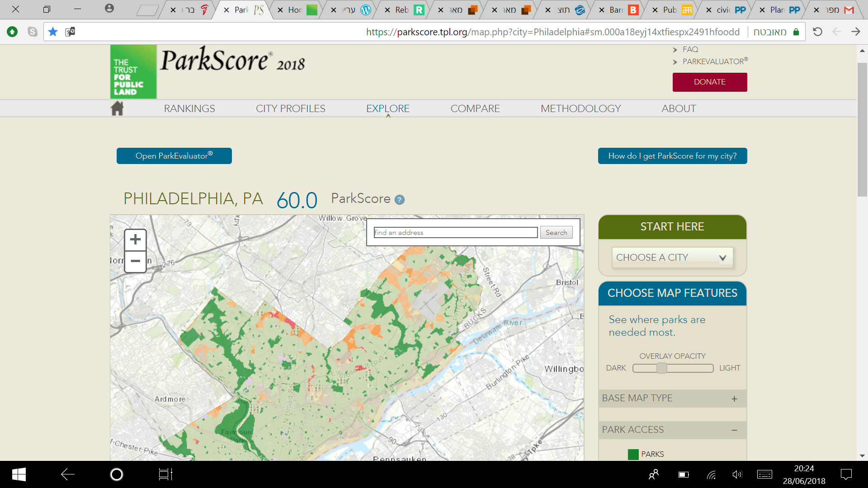The height and width of the screenshot is (488, 868).
Task: Click How do I get ParkScore button
Action: [x=672, y=156]
